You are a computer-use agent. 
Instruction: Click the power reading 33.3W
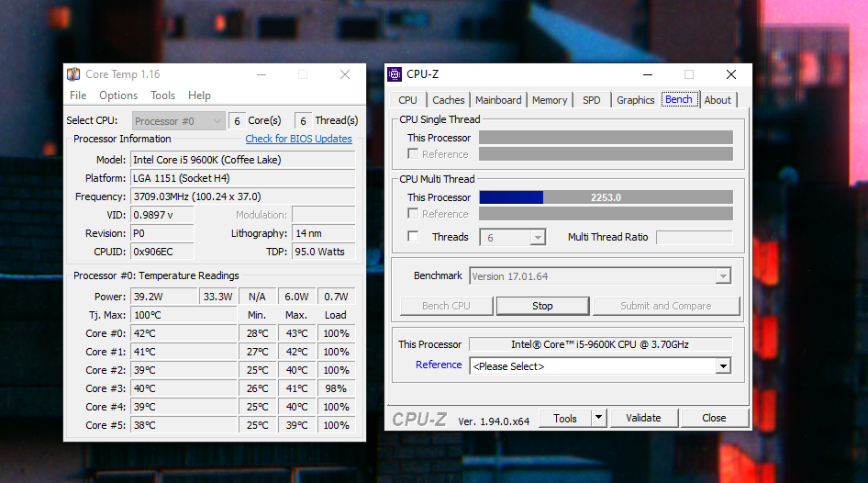(218, 297)
